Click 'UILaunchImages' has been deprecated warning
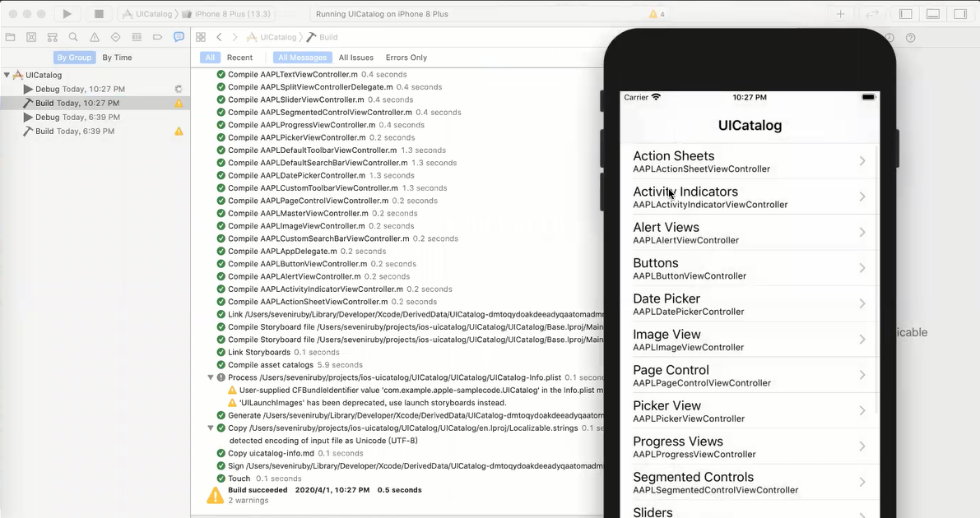This screenshot has width=980, height=518. 368,403
